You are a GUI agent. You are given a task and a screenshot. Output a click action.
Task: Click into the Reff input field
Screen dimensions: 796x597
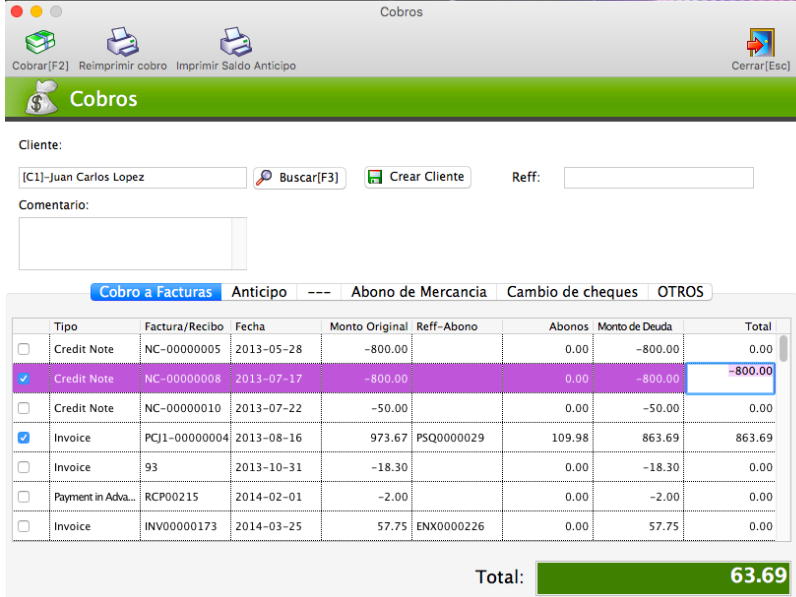click(658, 178)
